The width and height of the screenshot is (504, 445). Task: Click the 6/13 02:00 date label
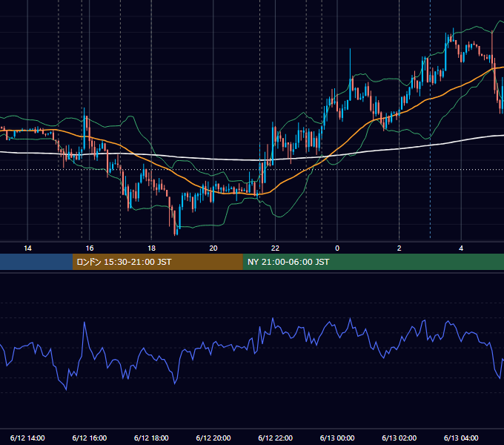tap(399, 438)
